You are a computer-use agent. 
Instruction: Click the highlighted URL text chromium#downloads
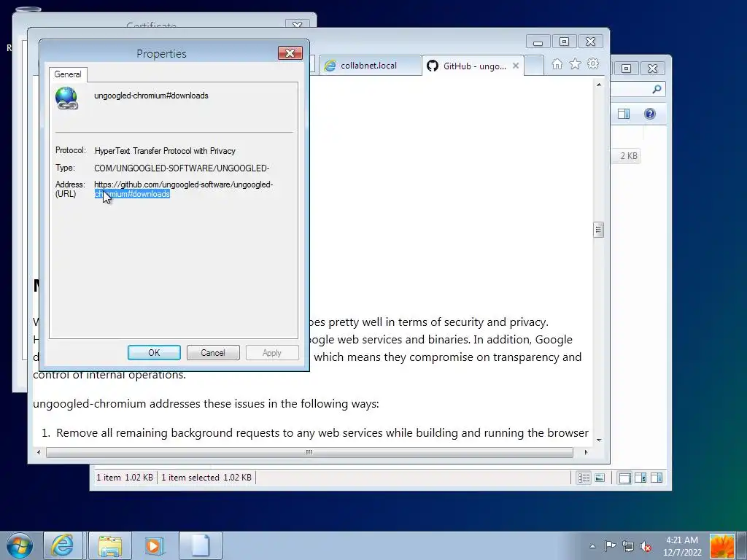coord(132,194)
